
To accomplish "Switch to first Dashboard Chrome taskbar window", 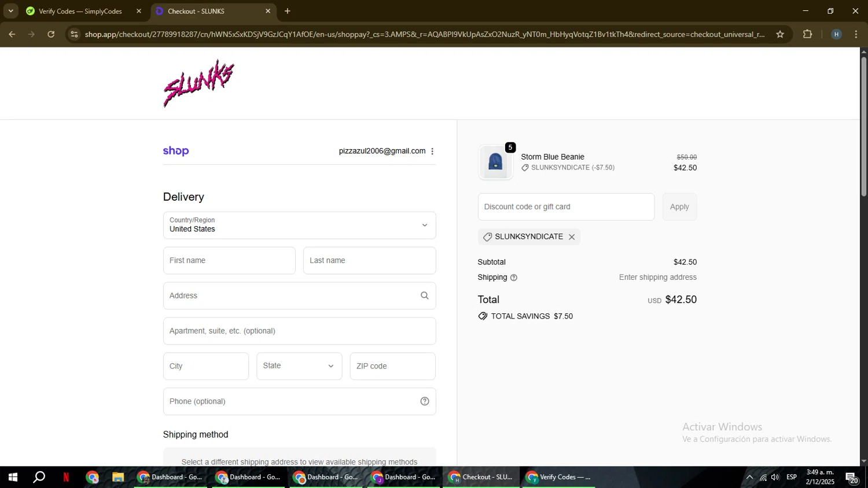I will tap(170, 477).
